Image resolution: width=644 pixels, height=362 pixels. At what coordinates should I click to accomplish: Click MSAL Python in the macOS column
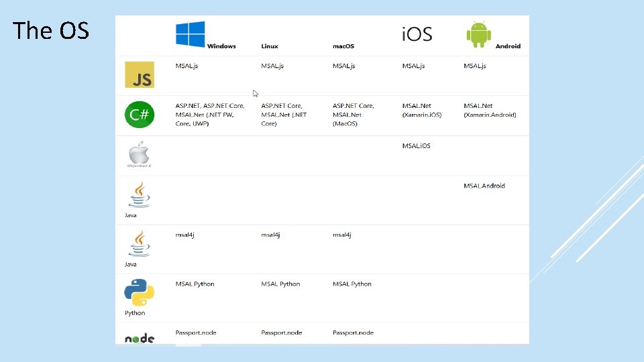point(352,284)
